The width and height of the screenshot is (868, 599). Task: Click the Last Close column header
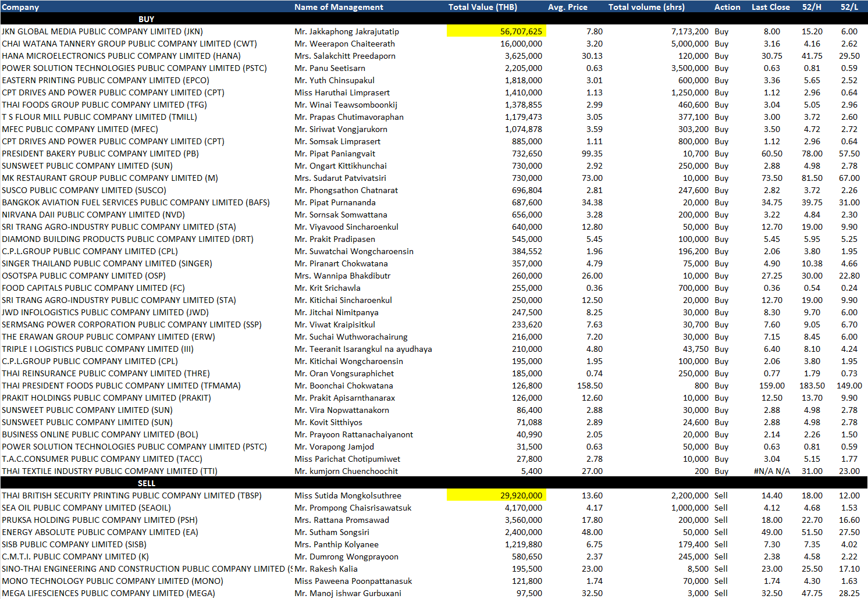click(x=771, y=7)
